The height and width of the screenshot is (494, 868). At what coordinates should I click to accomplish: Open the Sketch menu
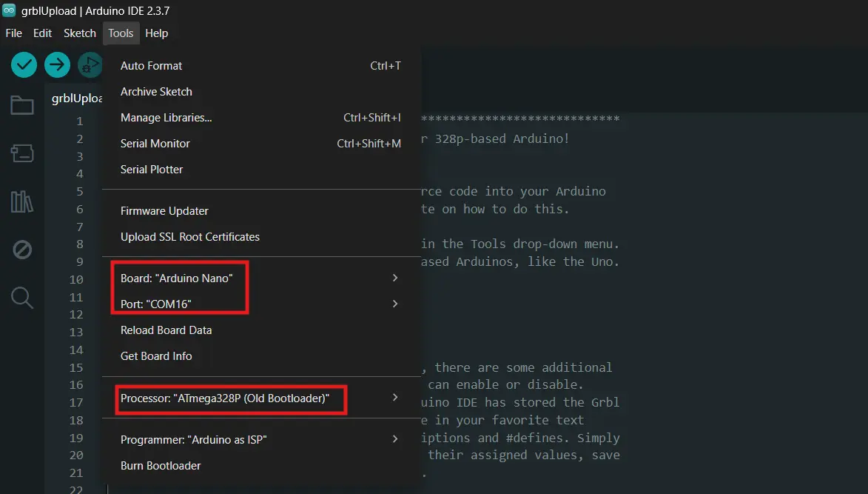coord(79,33)
